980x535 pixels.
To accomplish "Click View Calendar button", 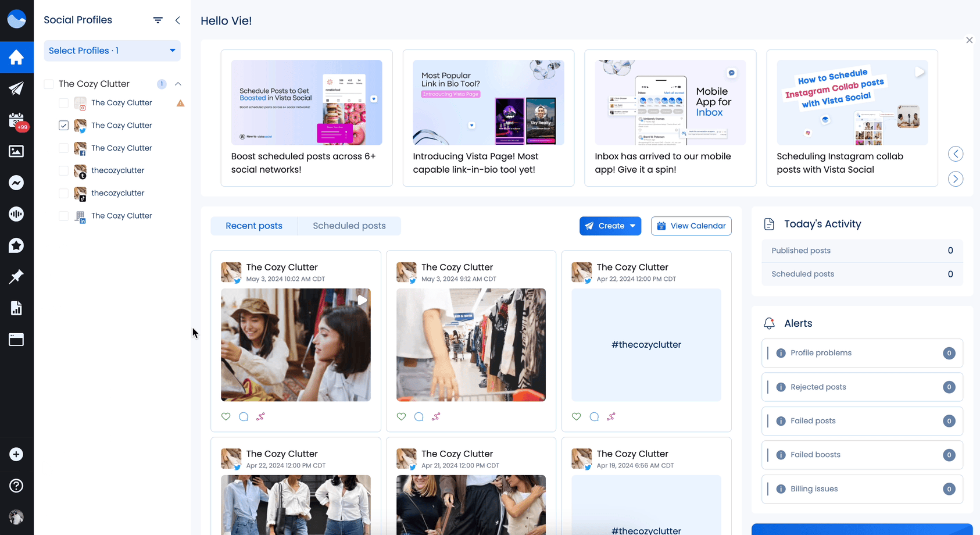I will click(691, 226).
